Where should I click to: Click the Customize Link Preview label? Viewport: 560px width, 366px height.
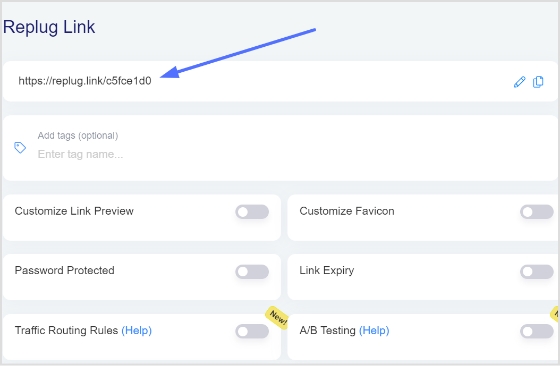pyautogui.click(x=74, y=211)
